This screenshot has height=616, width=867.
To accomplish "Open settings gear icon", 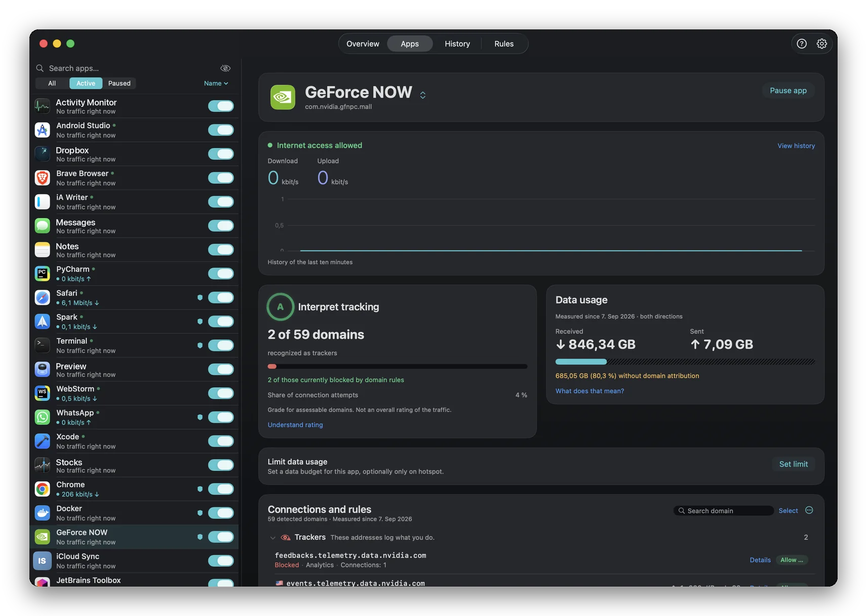I will tap(822, 44).
